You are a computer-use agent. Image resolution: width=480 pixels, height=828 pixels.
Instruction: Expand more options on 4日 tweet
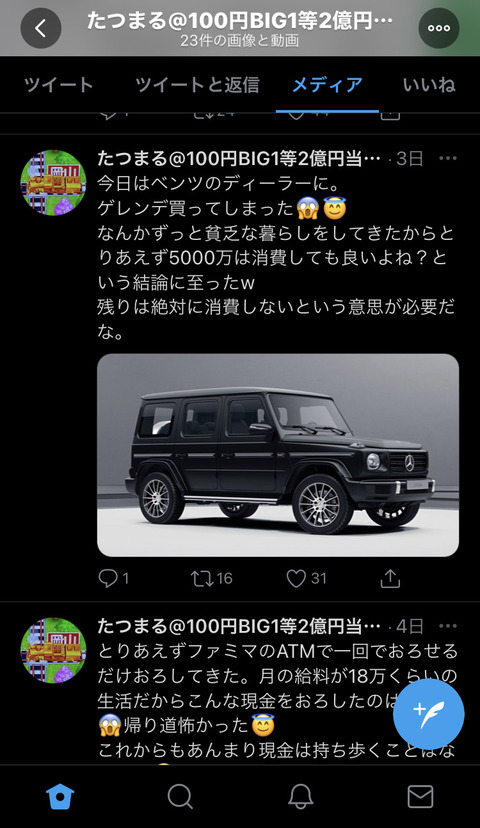point(448,626)
